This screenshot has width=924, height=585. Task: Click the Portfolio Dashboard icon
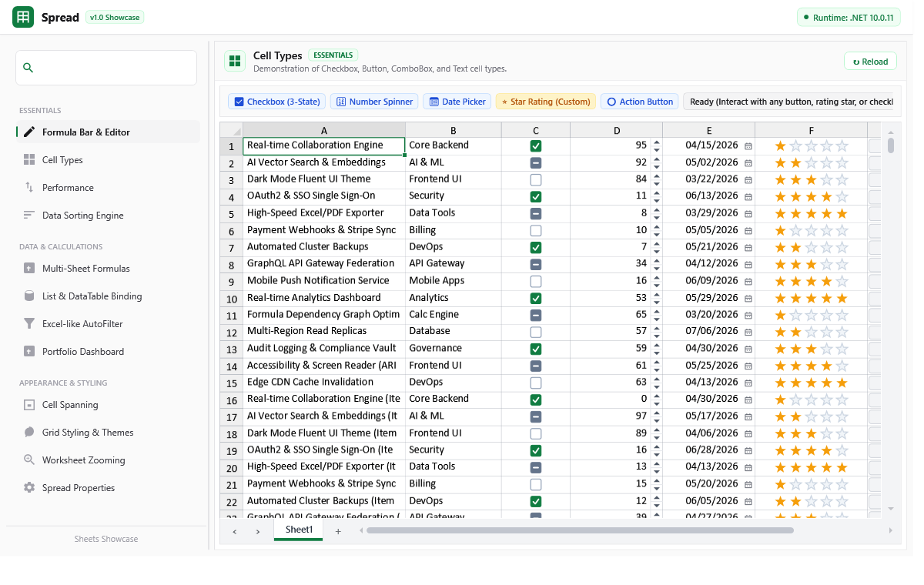(29, 351)
